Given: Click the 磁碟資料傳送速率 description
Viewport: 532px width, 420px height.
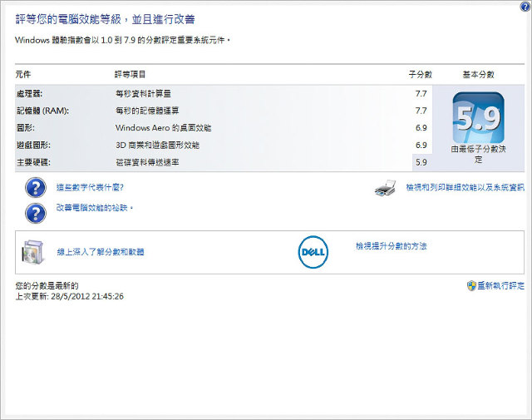Looking at the screenshot, I should (x=147, y=162).
